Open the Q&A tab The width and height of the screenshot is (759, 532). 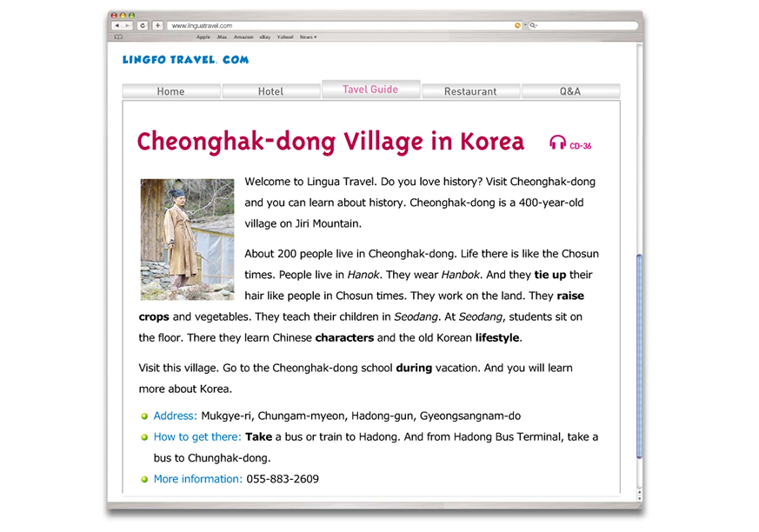569,91
